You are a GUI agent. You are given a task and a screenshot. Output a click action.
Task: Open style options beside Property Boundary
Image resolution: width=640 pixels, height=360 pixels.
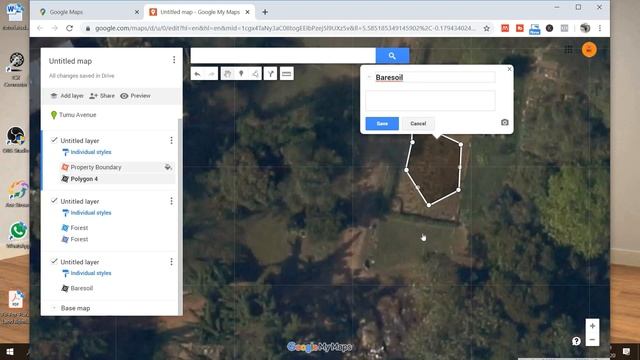pyautogui.click(x=168, y=167)
